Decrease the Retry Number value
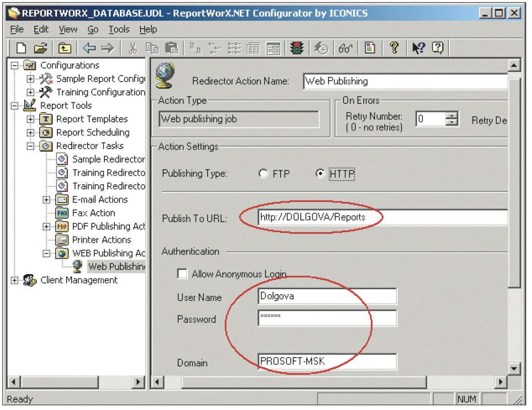This screenshot has height=410, width=532. tap(451, 122)
